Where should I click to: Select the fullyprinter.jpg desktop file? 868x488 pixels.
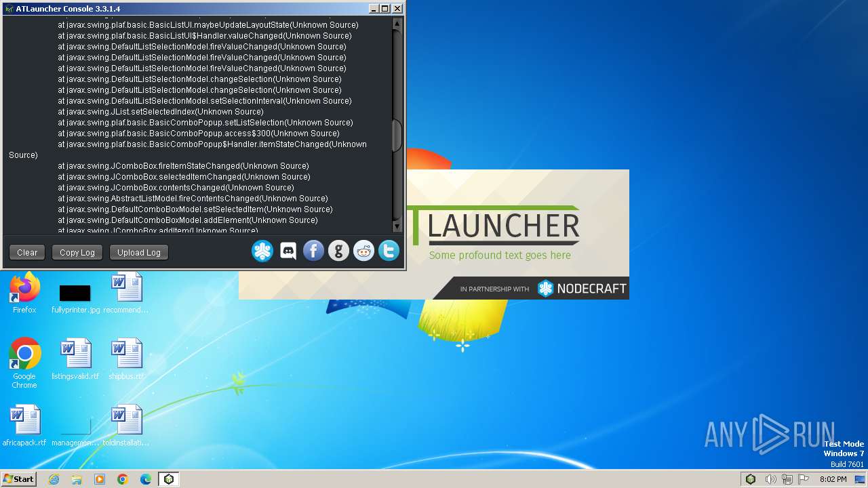(x=75, y=298)
